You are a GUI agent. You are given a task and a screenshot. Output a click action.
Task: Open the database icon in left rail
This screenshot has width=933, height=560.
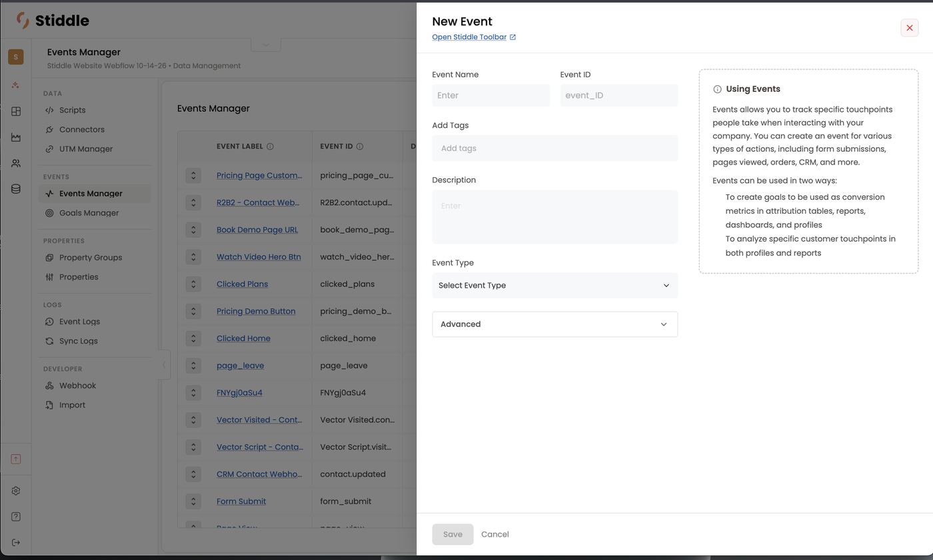(16, 189)
